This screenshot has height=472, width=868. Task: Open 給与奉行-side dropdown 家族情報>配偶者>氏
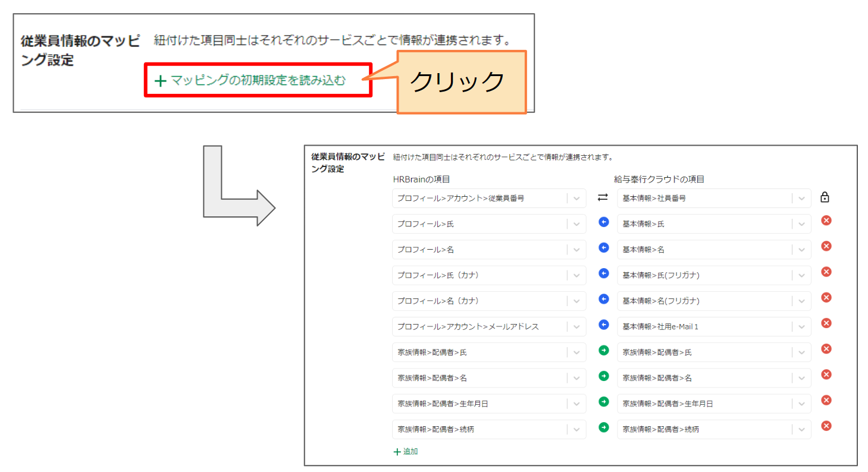pos(714,353)
